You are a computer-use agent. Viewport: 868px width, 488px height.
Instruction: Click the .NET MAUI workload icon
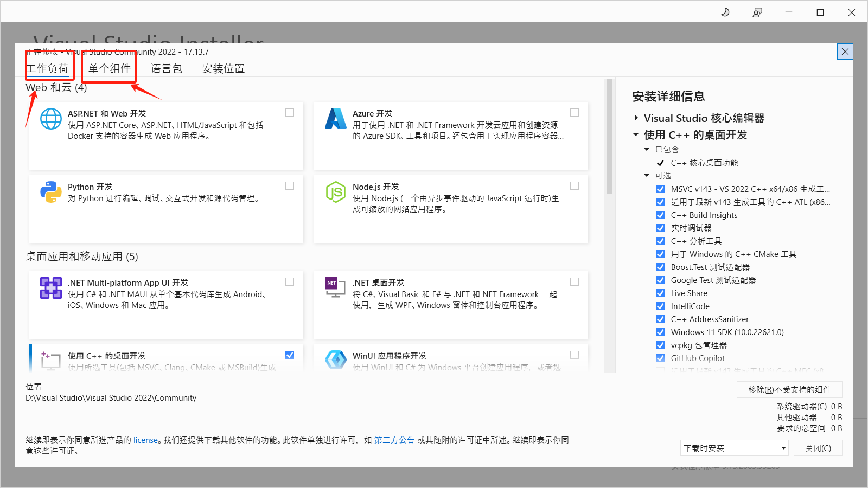tap(51, 288)
